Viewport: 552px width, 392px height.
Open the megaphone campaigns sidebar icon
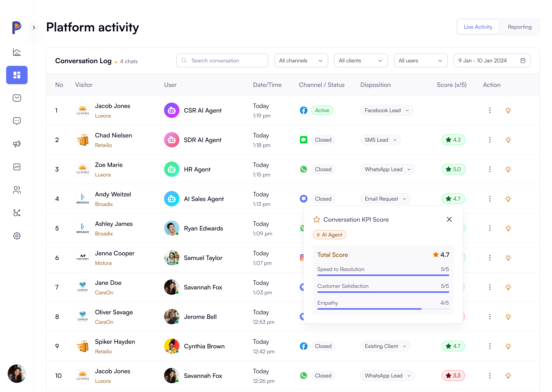coord(17,144)
